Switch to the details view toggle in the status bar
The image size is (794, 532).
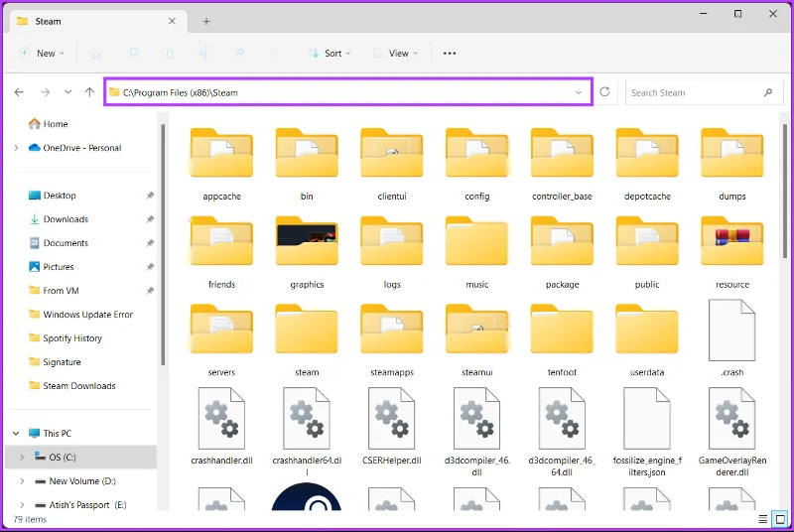763,519
